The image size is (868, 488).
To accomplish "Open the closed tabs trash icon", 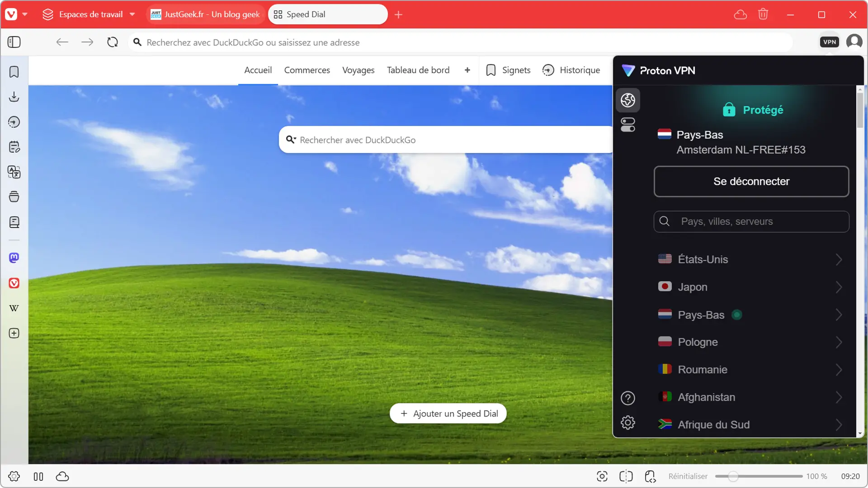I will (763, 14).
